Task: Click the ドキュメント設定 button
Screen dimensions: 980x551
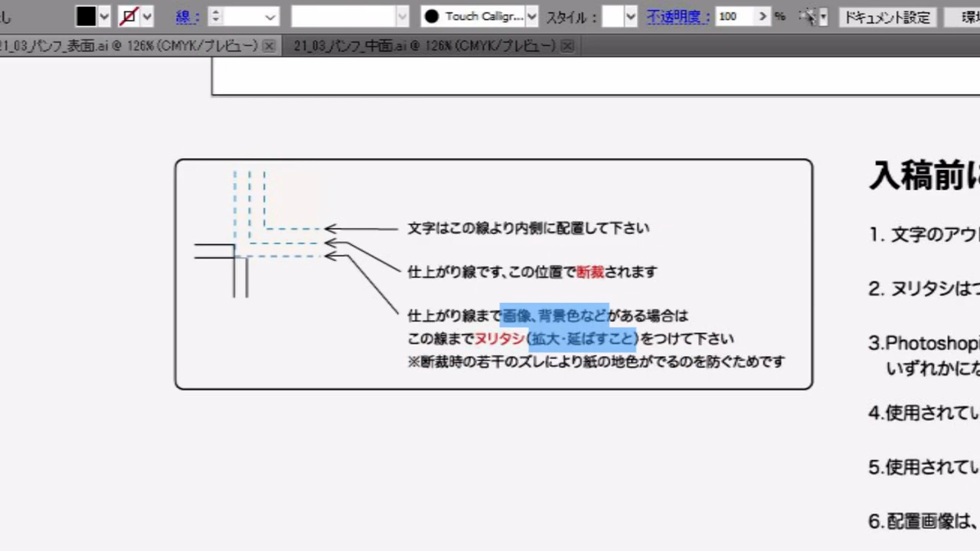Action: [x=887, y=17]
